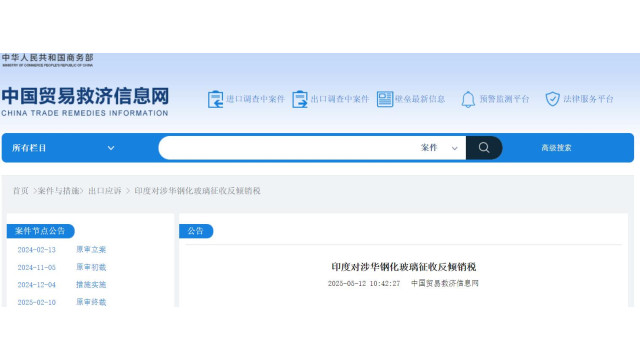The height and width of the screenshot is (360, 640).
Task: Navigate to 出口应诉 breadcrumb
Action: (105, 191)
